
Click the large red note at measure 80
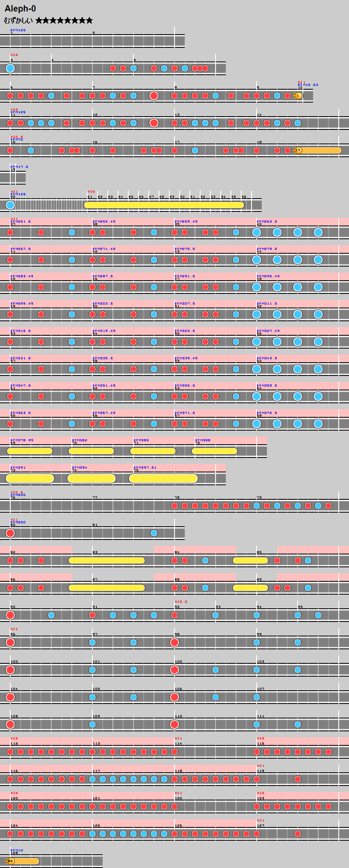tap(10, 533)
